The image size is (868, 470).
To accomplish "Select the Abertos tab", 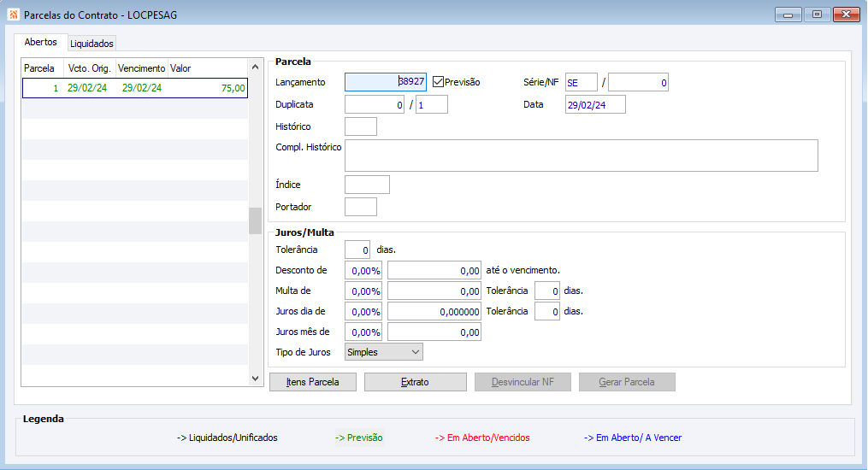I will tap(40, 42).
